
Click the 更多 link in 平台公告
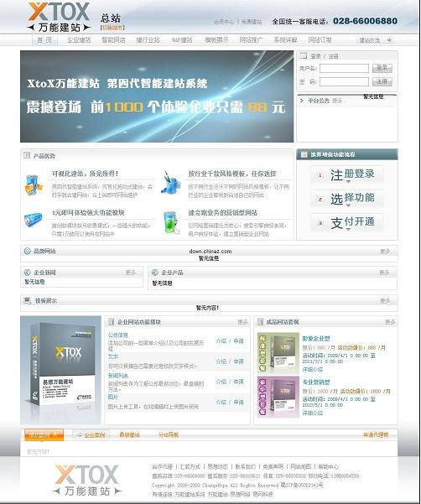pos(337,101)
